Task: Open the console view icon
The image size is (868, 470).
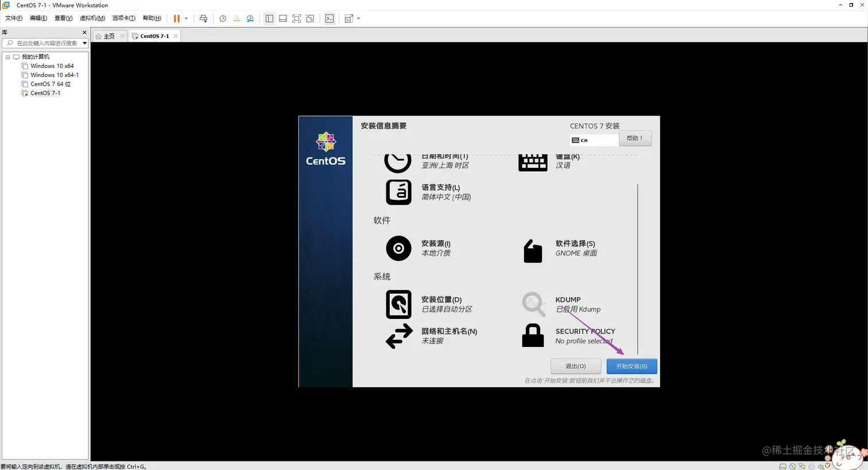Action: click(x=330, y=18)
